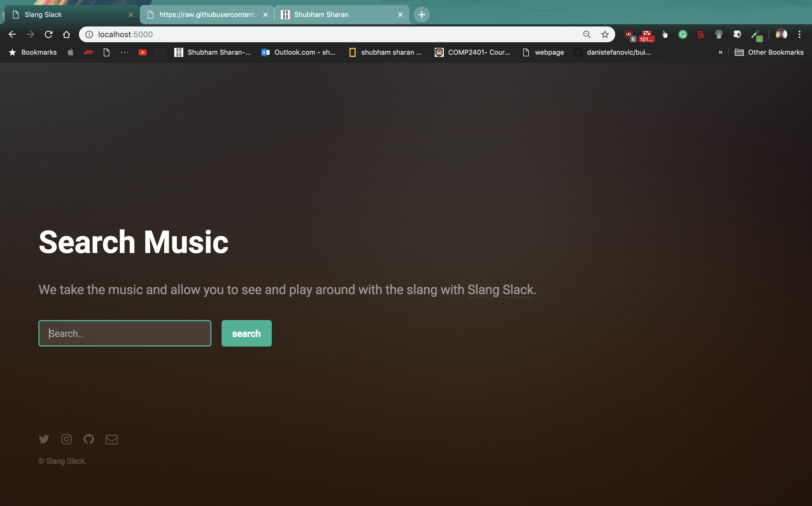The height and width of the screenshot is (506, 812).
Task: Open the Chrome three-dot menu
Action: pyautogui.click(x=799, y=34)
